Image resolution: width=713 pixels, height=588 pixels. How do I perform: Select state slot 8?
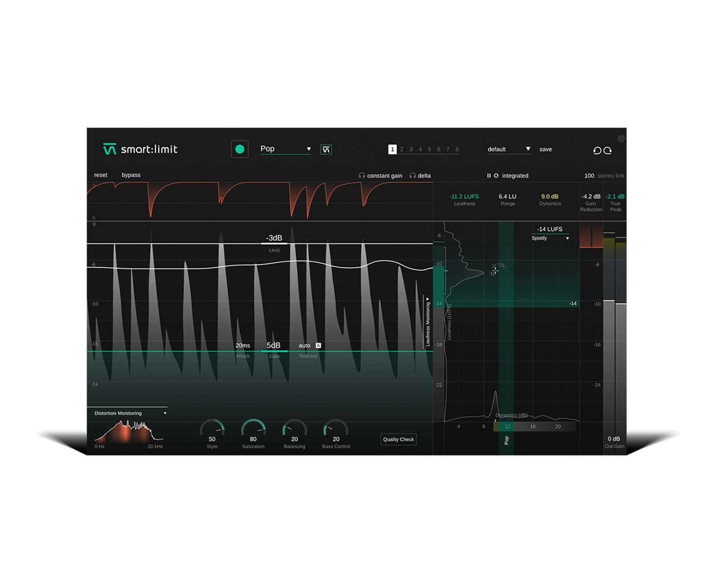(x=457, y=149)
